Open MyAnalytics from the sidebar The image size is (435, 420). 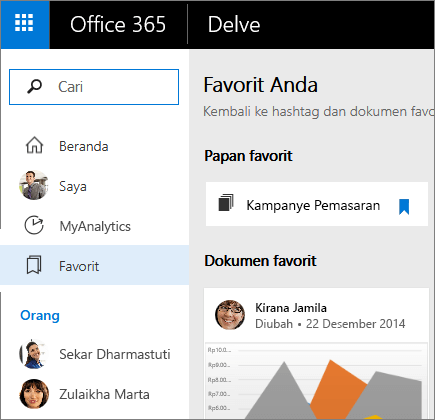pos(95,226)
